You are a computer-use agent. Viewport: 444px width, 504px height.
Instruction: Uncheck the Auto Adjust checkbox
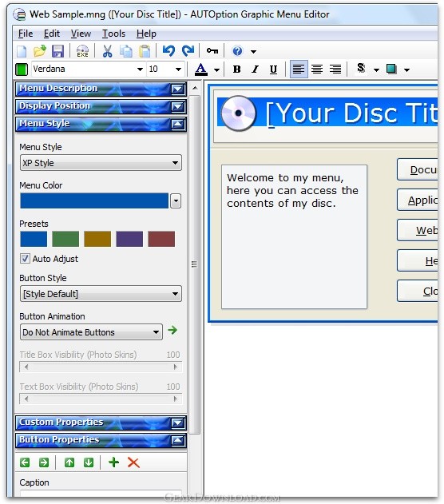tap(25, 259)
